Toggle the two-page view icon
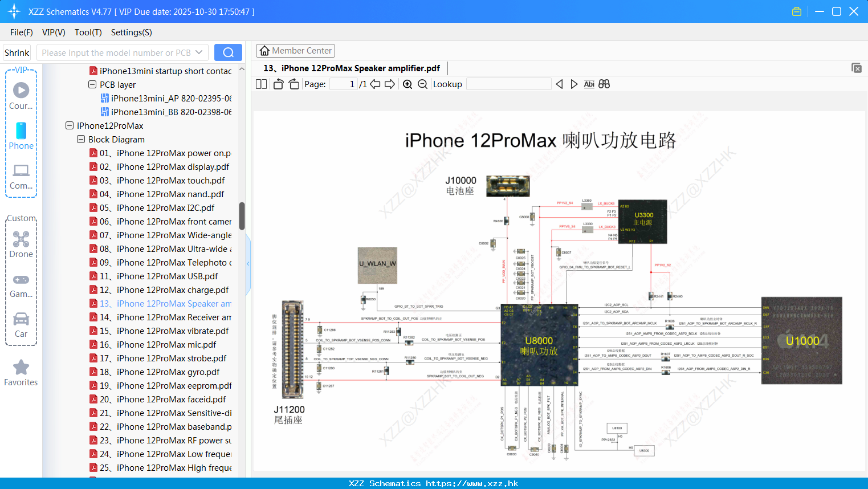 pos(261,84)
